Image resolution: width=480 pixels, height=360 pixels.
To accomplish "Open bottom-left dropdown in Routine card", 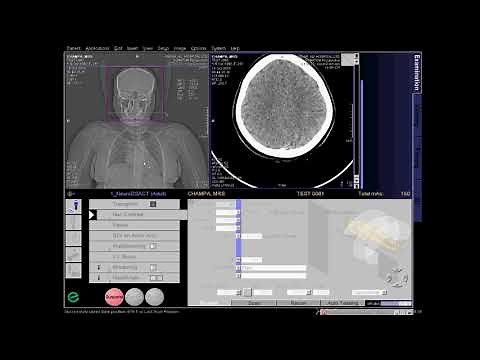I will tap(239, 292).
